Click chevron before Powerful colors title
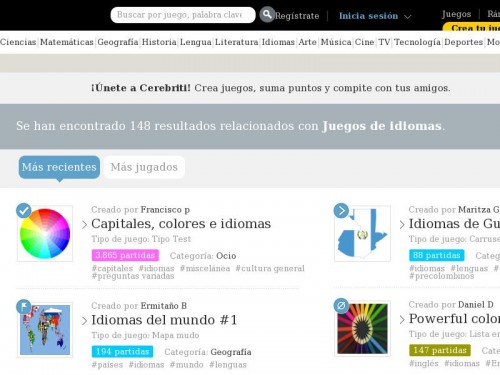 (x=402, y=320)
